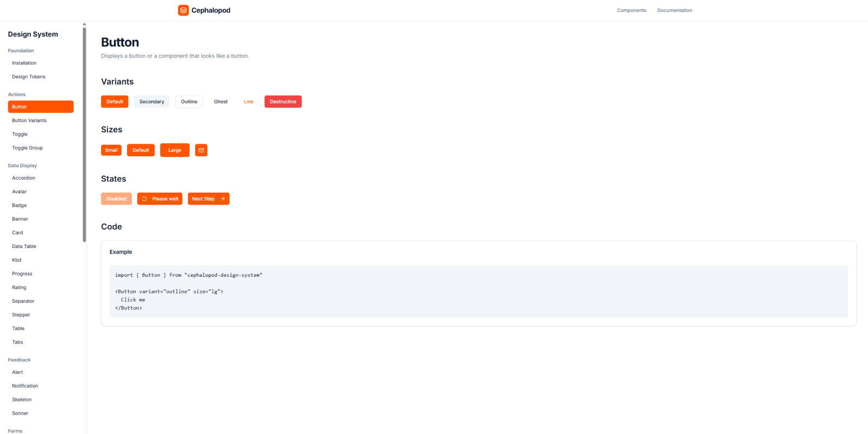868x434 pixels.
Task: Select Skeleton in the sidebar
Action: [41, 400]
